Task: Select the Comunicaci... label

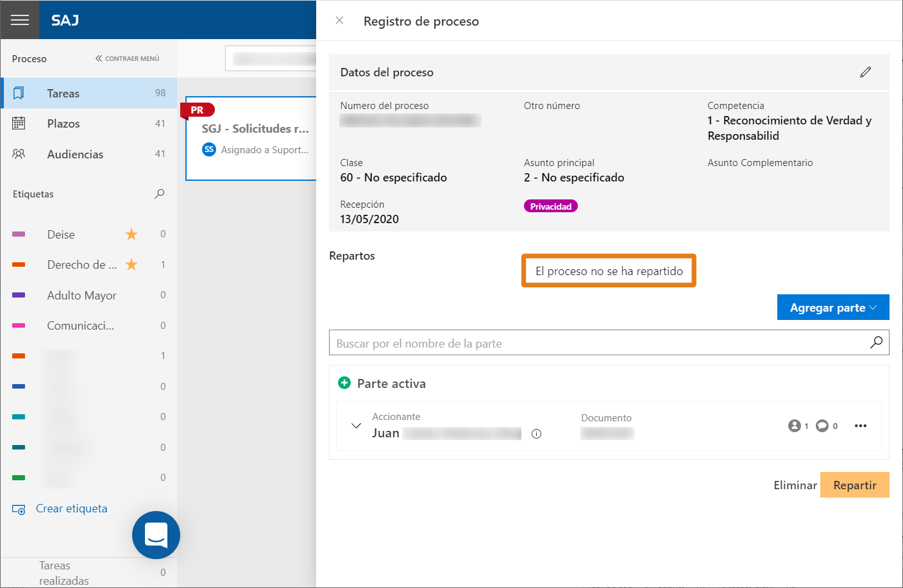Action: [81, 326]
